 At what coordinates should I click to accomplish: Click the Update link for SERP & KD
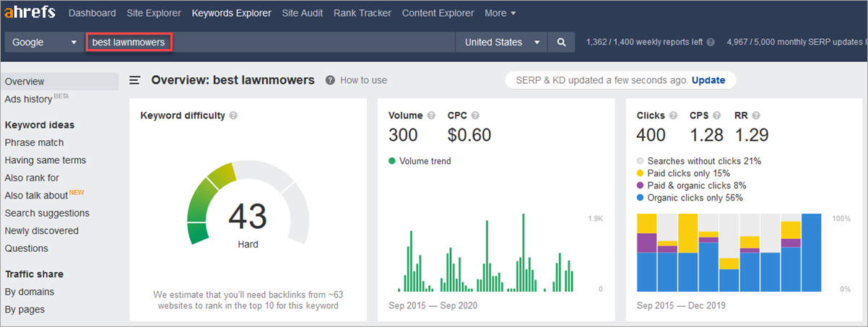point(708,80)
